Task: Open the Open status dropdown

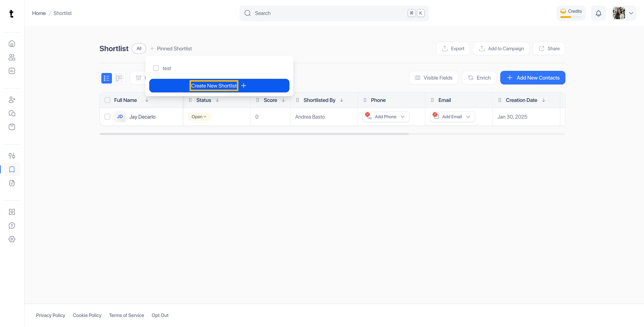Action: (x=199, y=117)
